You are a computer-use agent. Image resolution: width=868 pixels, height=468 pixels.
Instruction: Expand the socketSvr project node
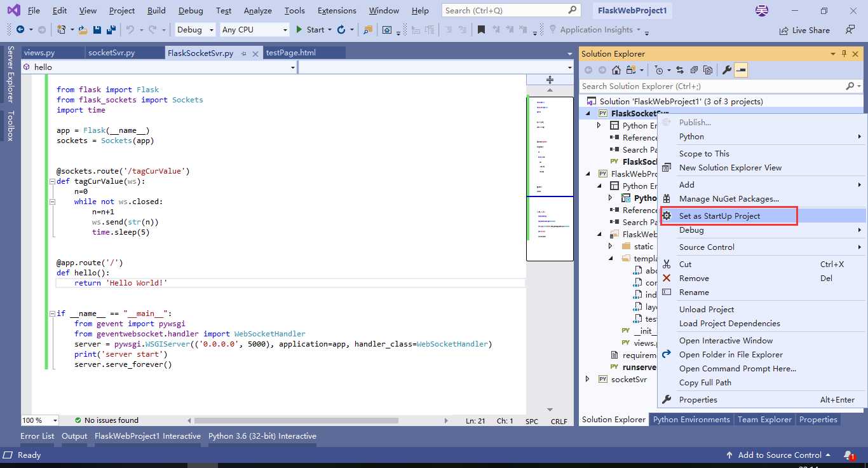(x=587, y=379)
